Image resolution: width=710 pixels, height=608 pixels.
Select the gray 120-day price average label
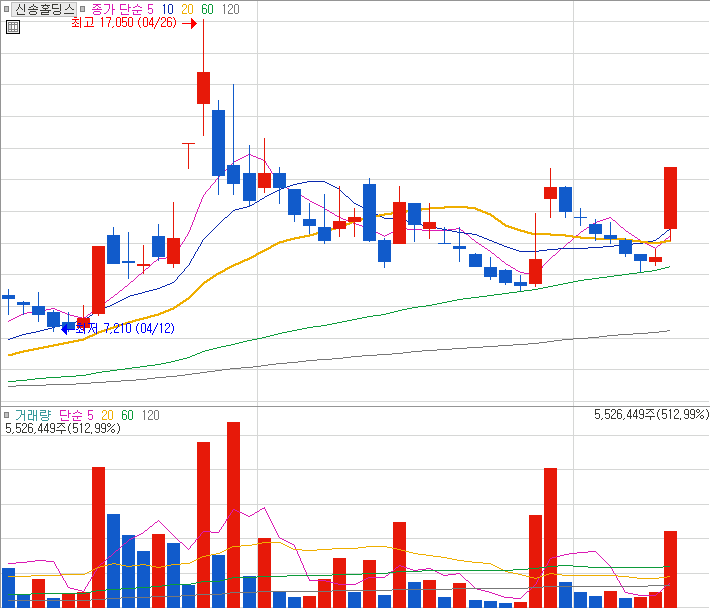pyautogui.click(x=230, y=9)
